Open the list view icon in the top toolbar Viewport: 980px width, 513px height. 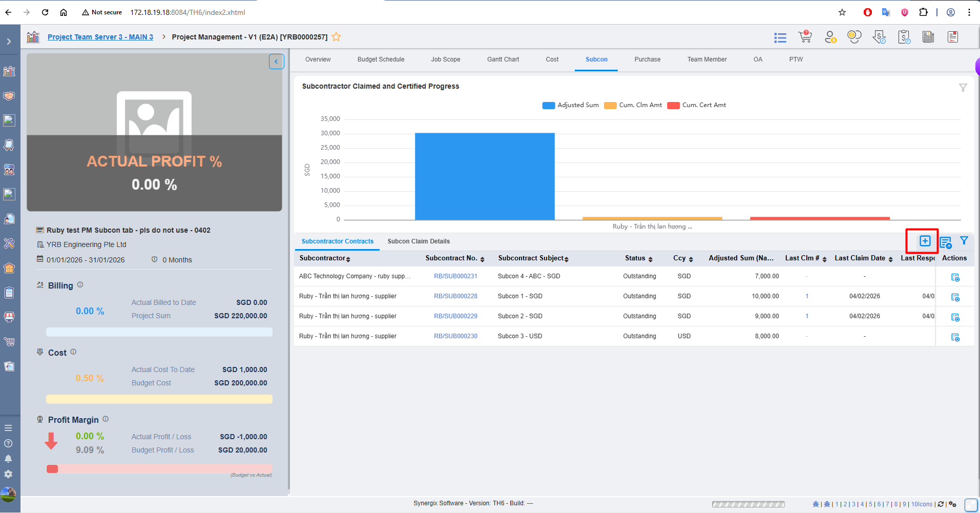click(x=780, y=37)
